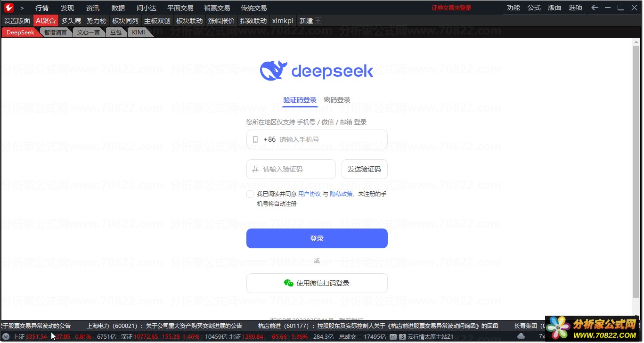This screenshot has height=343, width=644.
Task: Click 使用微信扫码登录 button
Action: pyautogui.click(x=317, y=283)
